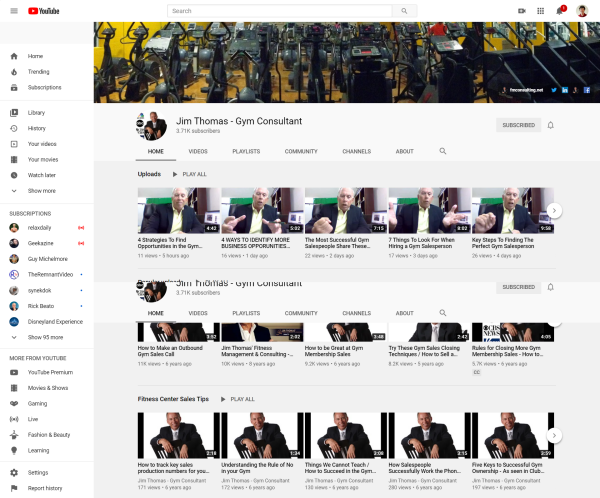Open Report history in sidebar

pyautogui.click(x=47, y=488)
